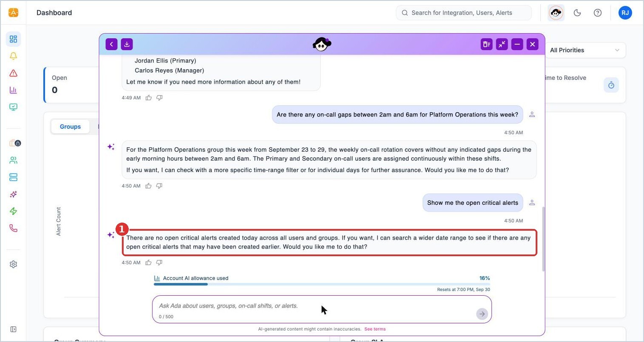Open the RJ user profile avatar
Viewport: 644px width, 342px height.
[625, 13]
